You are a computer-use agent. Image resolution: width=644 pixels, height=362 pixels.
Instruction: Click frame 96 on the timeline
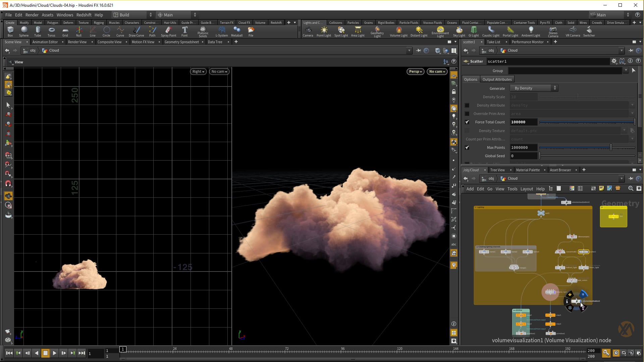pos(343,350)
